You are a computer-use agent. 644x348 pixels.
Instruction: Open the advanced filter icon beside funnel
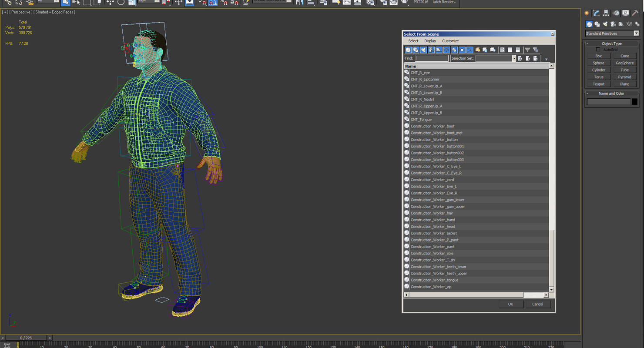(536, 50)
